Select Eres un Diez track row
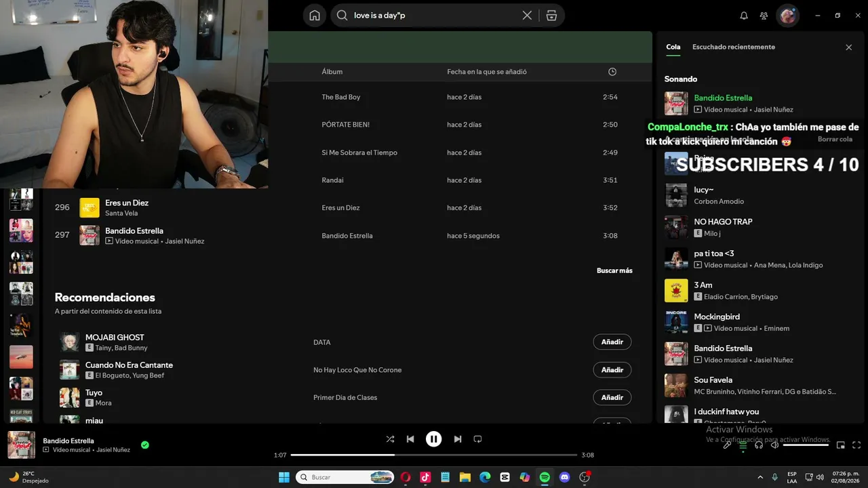This screenshot has width=868, height=488. (x=346, y=207)
